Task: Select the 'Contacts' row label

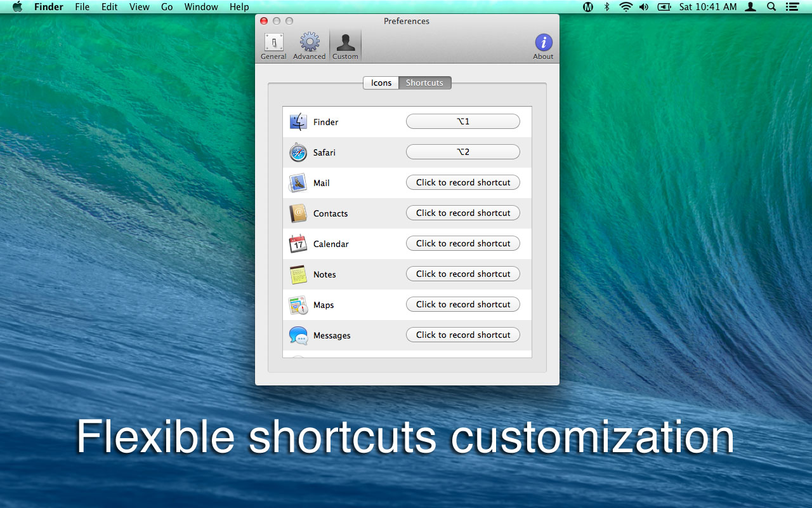Action: (x=331, y=213)
